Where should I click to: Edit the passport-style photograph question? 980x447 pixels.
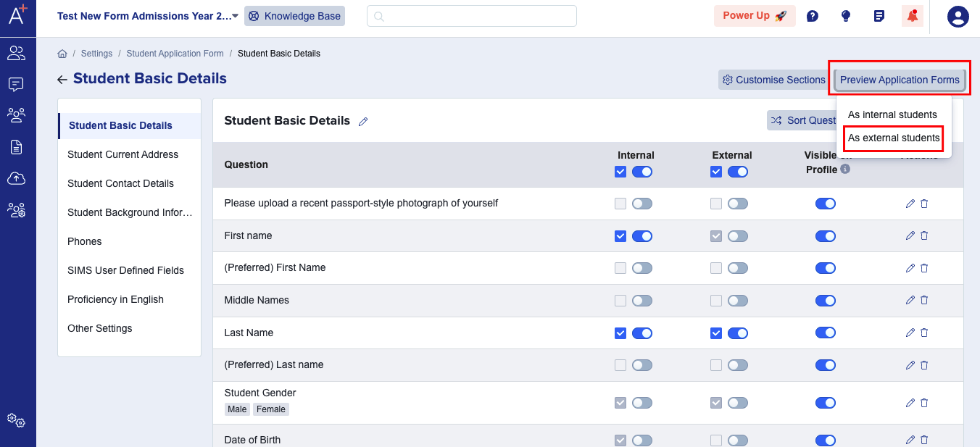click(910, 204)
